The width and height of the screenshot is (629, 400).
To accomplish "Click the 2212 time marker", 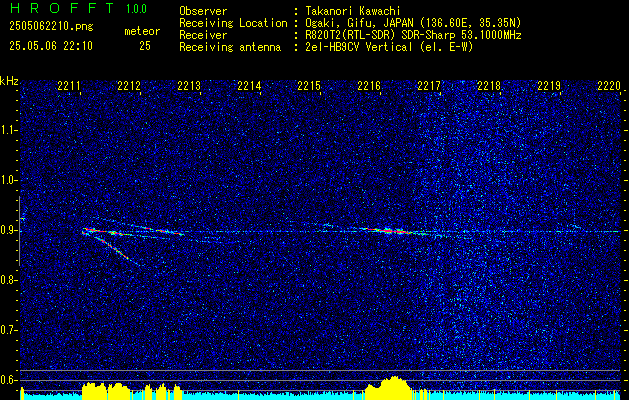I will click(129, 86).
